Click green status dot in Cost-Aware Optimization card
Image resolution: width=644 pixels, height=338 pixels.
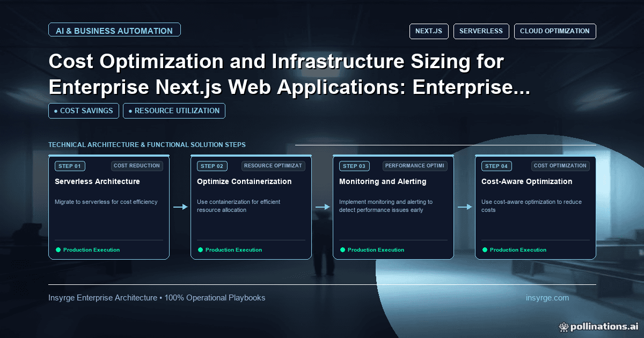click(485, 249)
